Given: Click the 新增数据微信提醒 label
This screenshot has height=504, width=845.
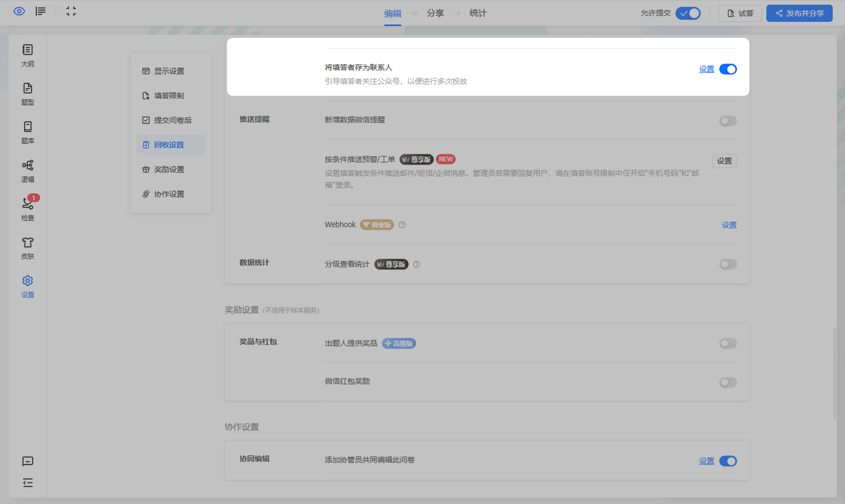Looking at the screenshot, I should pyautogui.click(x=354, y=120).
